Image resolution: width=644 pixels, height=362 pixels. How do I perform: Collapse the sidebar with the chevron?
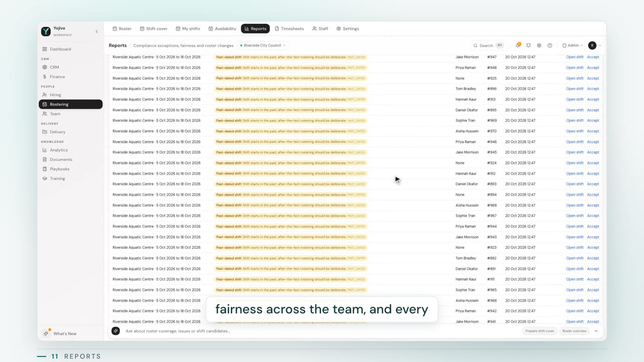point(97,32)
